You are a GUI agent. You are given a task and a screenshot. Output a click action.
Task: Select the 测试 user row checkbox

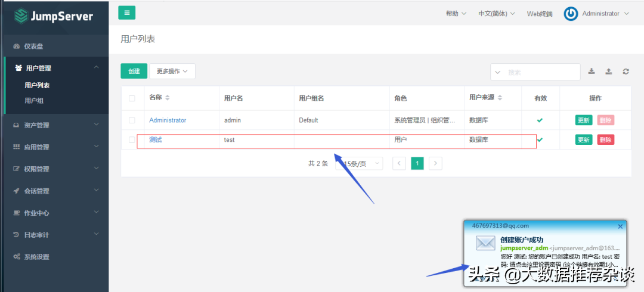tap(132, 140)
